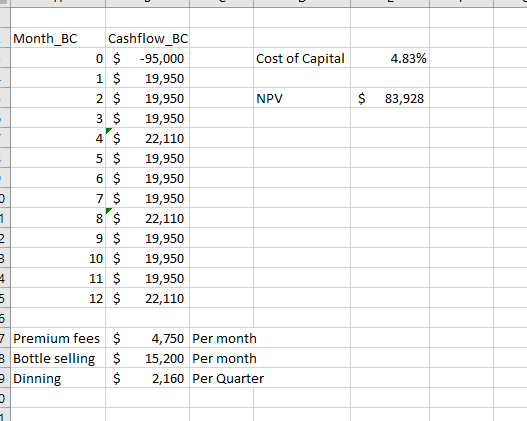Click the month number 12 cell

tap(58, 298)
